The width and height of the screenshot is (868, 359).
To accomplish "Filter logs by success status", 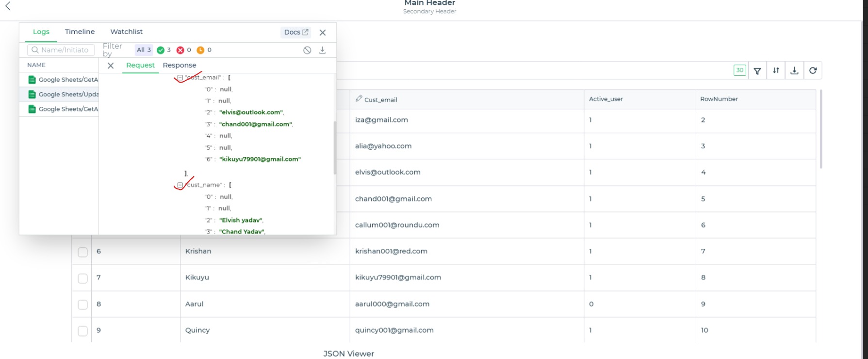I will click(x=164, y=50).
